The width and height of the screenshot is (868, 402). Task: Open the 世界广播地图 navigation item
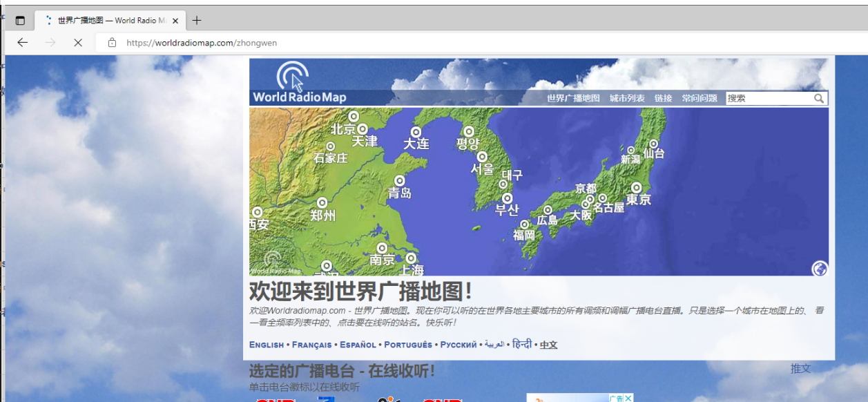pos(573,99)
